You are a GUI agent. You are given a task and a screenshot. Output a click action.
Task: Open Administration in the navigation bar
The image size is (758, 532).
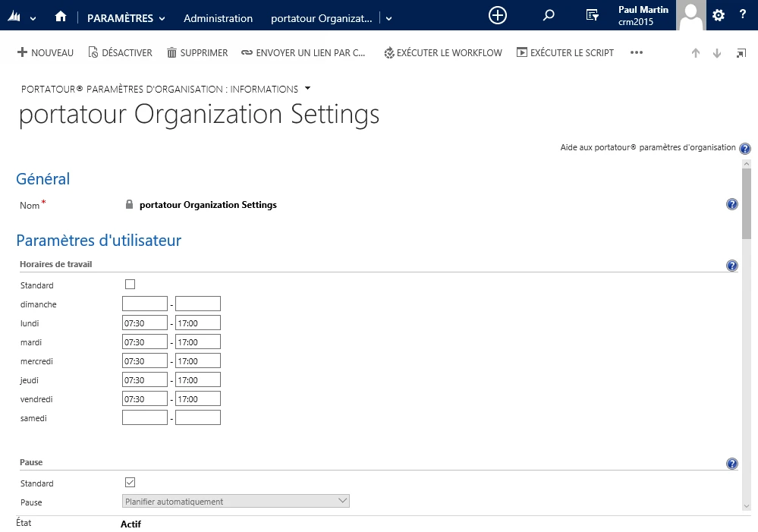coord(218,18)
